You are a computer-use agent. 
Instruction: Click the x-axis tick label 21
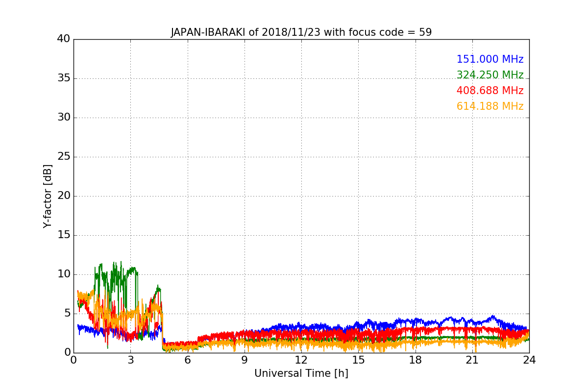click(x=472, y=360)
